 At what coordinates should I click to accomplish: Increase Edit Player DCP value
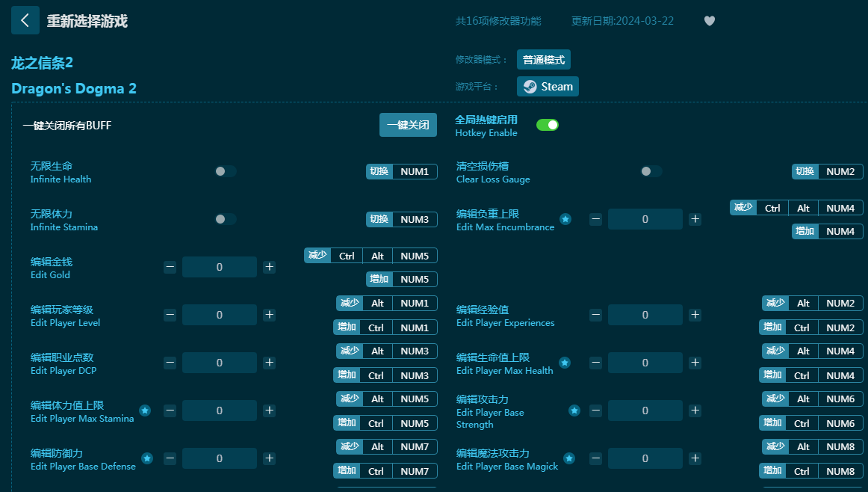(270, 363)
